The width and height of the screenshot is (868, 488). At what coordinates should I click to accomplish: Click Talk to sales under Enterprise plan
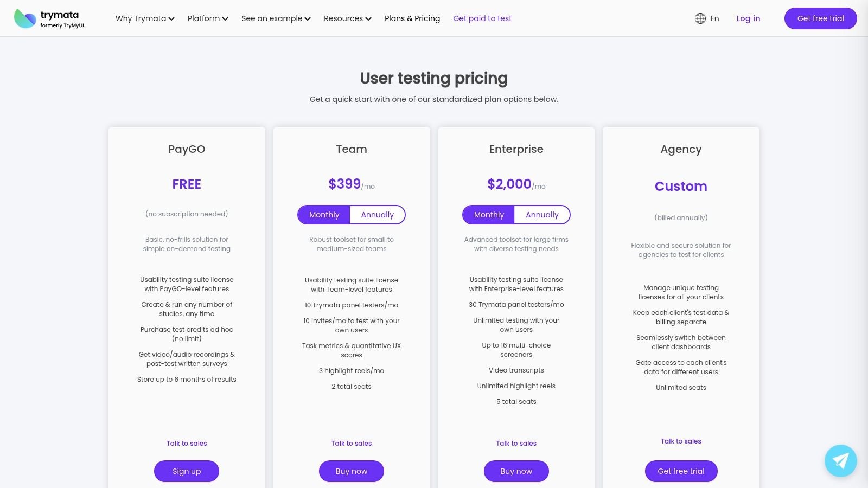point(516,443)
